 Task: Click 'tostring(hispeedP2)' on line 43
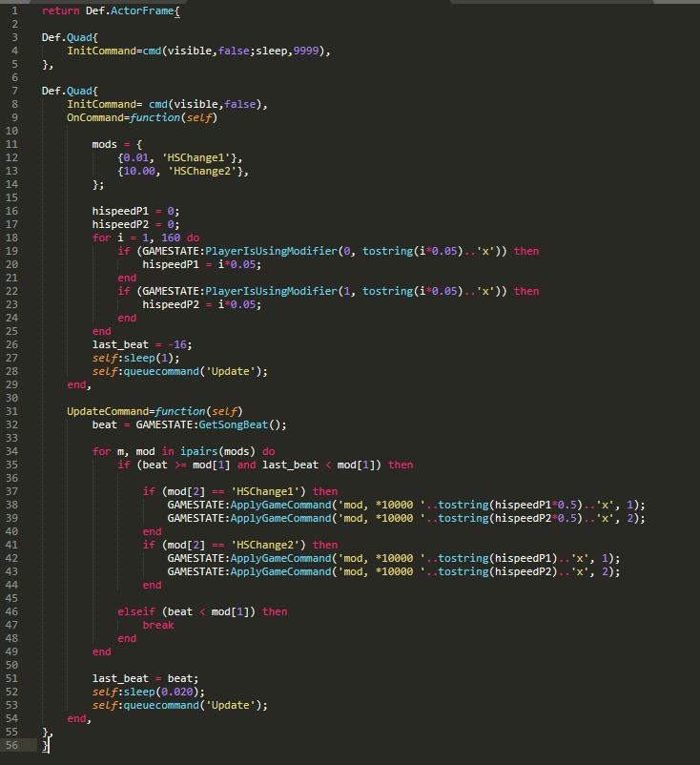pos(498,571)
